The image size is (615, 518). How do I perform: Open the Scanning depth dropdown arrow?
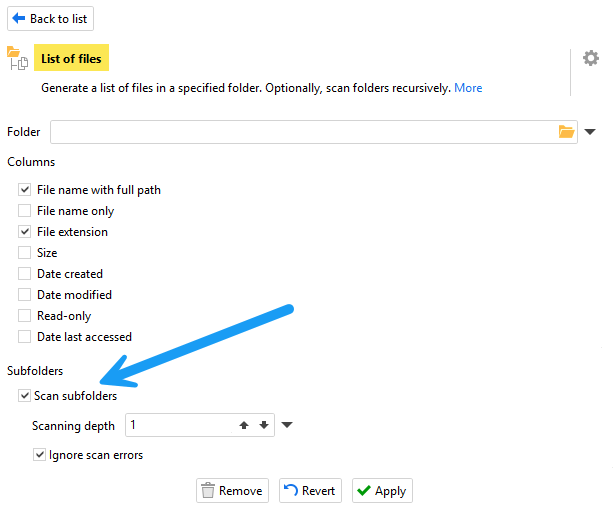tap(287, 425)
